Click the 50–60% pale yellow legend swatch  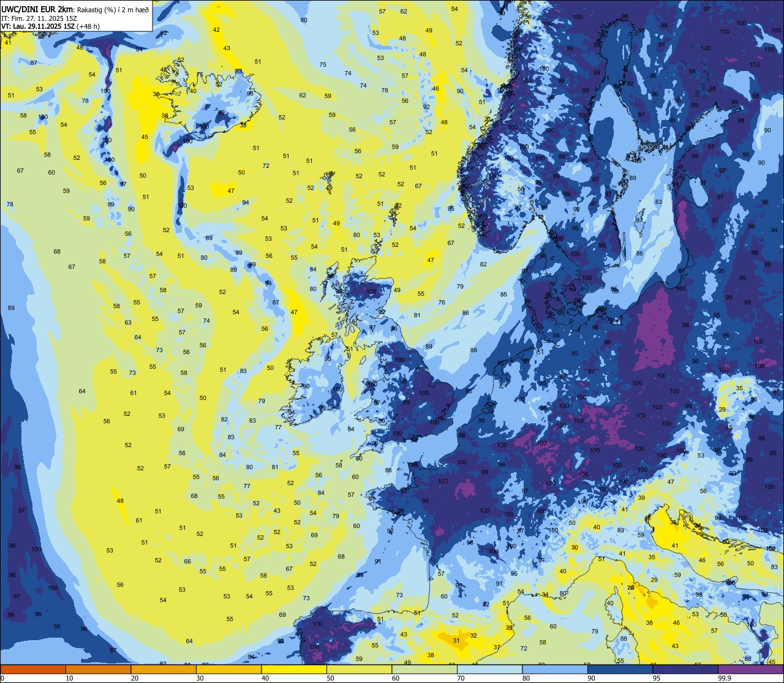tap(359, 669)
